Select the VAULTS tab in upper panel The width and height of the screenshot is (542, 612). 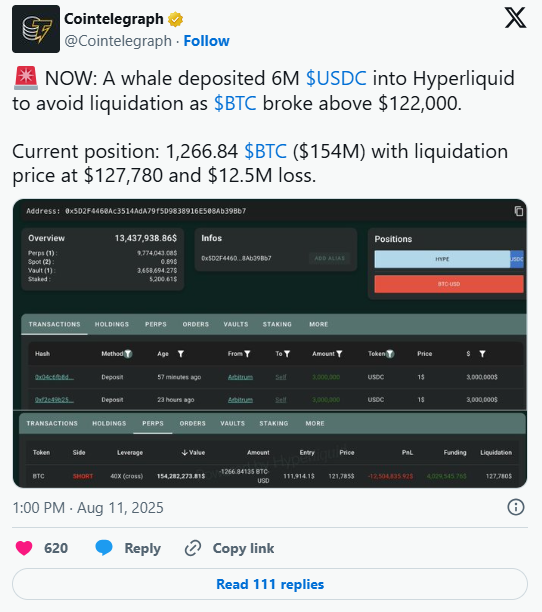(236, 324)
